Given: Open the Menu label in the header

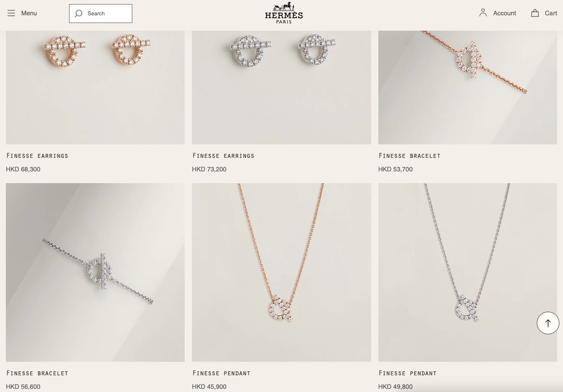Looking at the screenshot, I should pos(29,13).
